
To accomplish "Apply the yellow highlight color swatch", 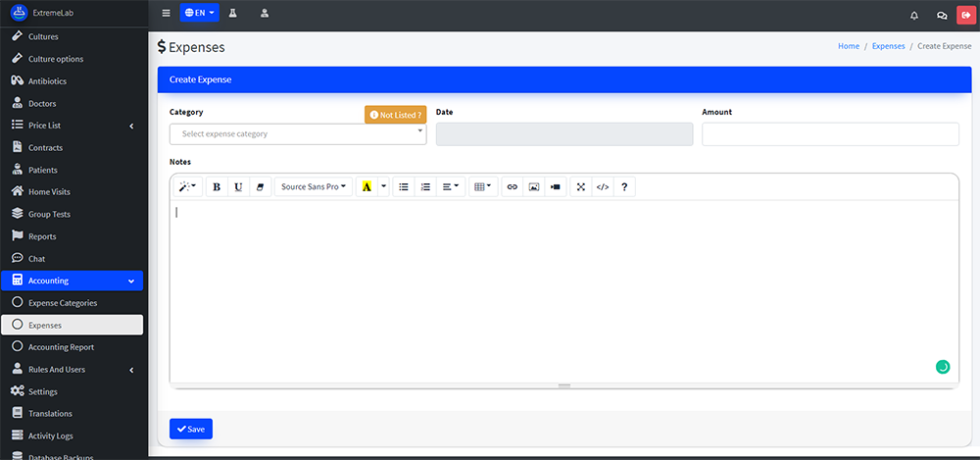I will coord(367,186).
